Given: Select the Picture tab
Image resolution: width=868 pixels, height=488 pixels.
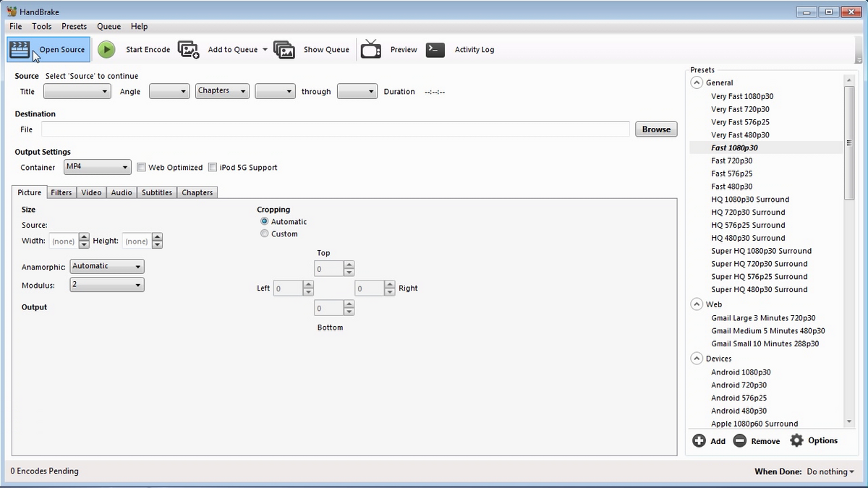Looking at the screenshot, I should [30, 192].
